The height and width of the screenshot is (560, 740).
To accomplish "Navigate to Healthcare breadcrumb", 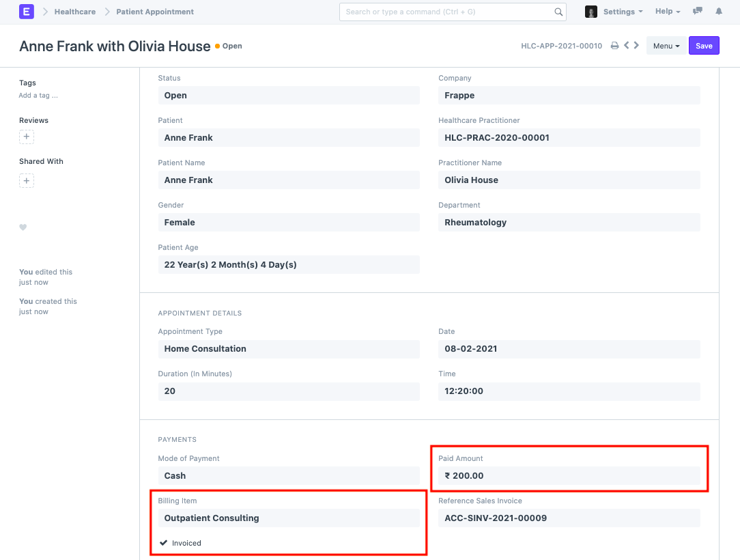I will click(74, 12).
